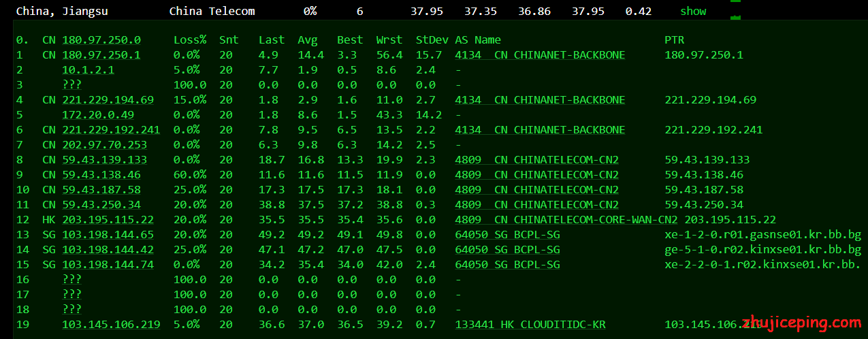Open the 4134 CN CHINANET-BACKBONE link in hop 6

(540, 130)
